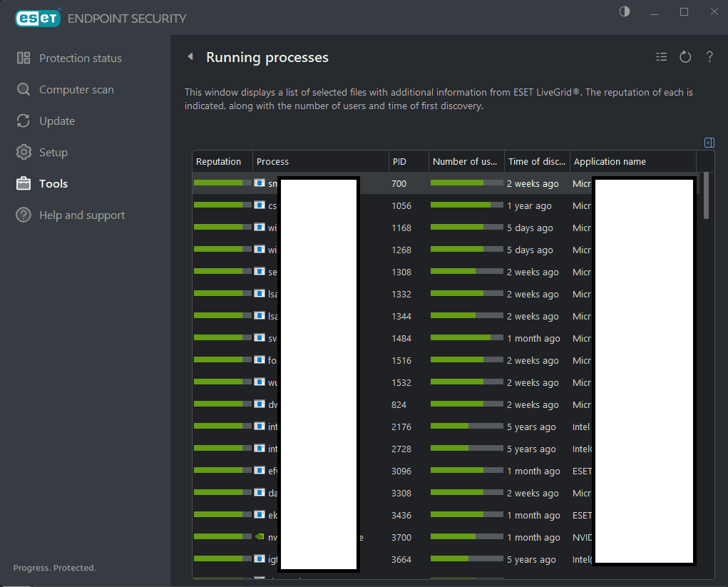Select the process row with PID 3436
The image size is (728, 587).
click(444, 515)
